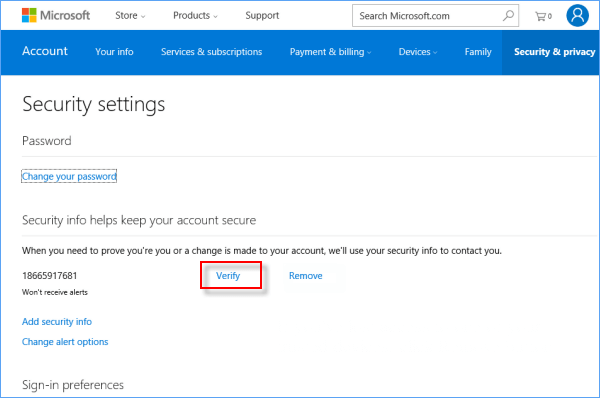The width and height of the screenshot is (600, 398).
Task: Open the Services & subscriptions tab
Action: click(x=211, y=52)
